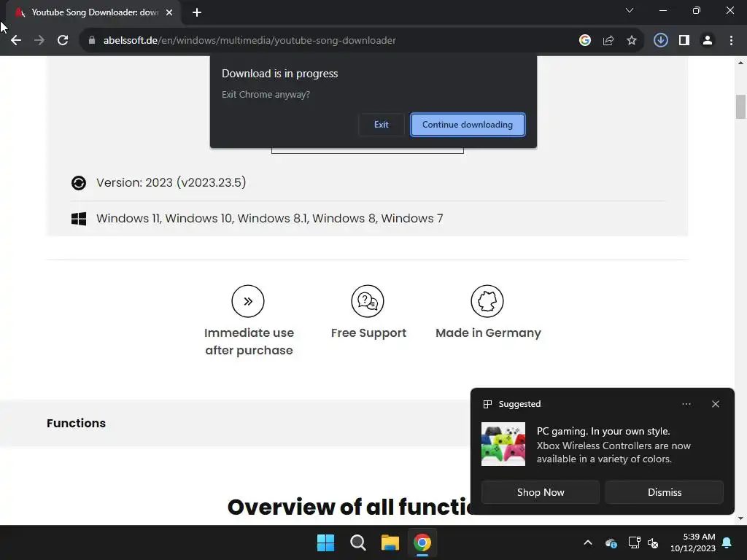The width and height of the screenshot is (747, 560).
Task: Open File Explorer from taskbar
Action: [390, 542]
